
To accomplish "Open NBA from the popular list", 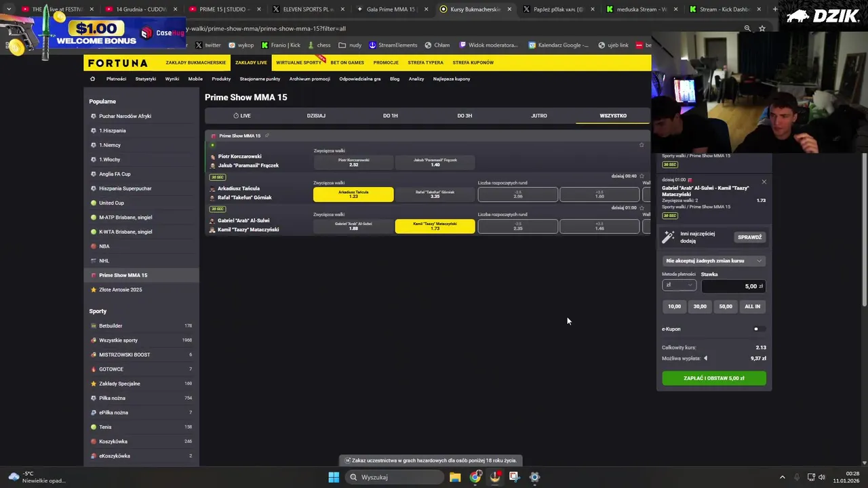I will pyautogui.click(x=141, y=246).
